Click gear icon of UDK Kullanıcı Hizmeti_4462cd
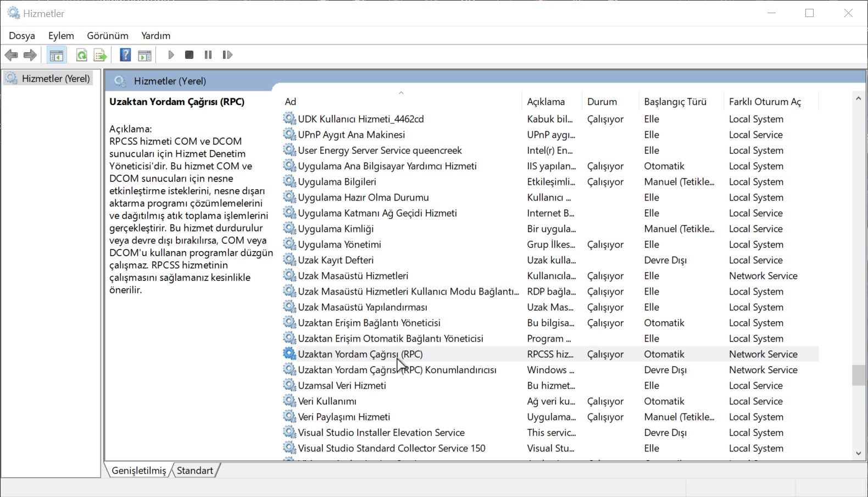Screen dimensions: 868x497 [290, 118]
